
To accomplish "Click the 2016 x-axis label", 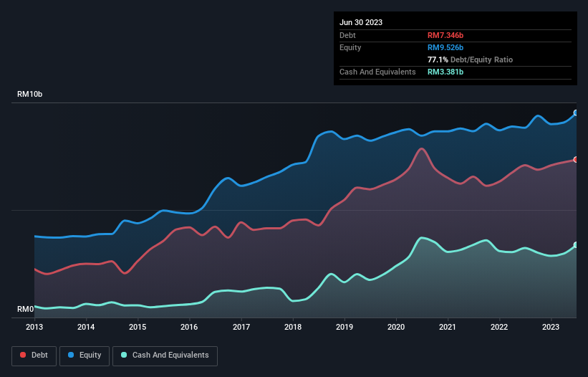I will point(189,327).
